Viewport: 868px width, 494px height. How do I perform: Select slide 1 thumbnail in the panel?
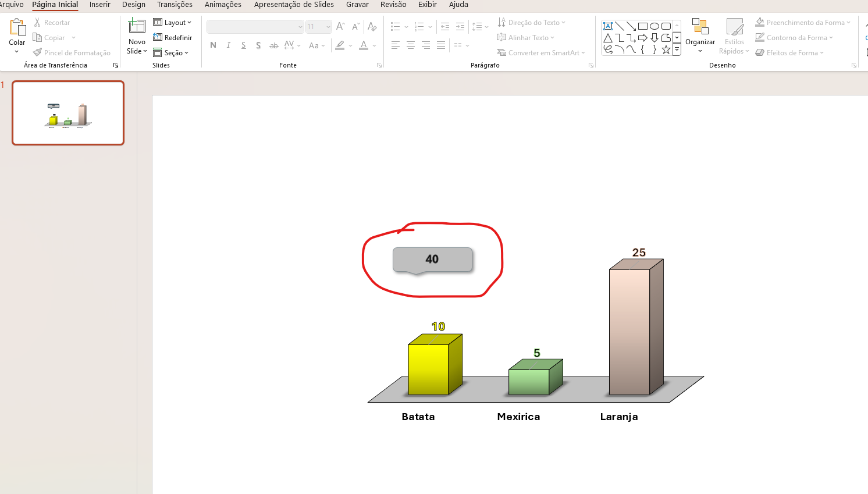tap(68, 113)
